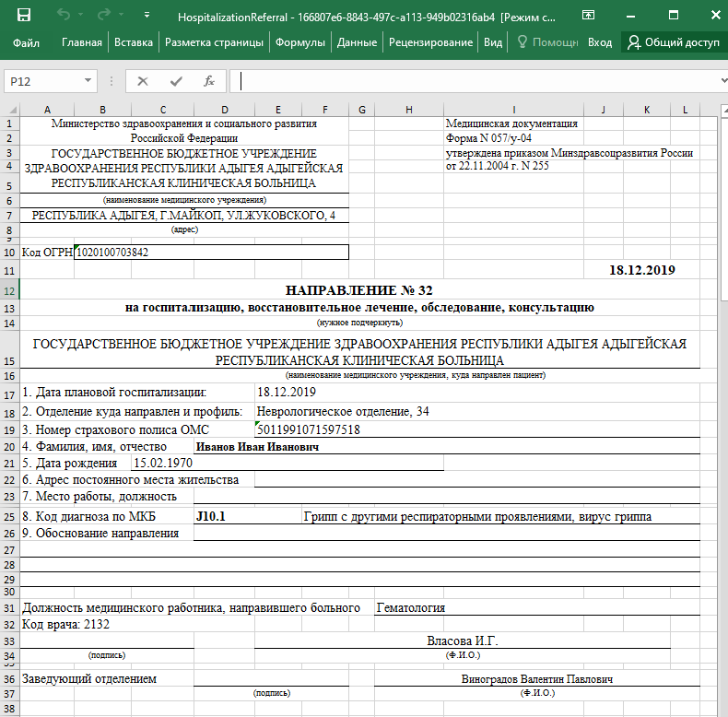Click the cell Код врача: 2132
Screen dimensions: 728x717
pyautogui.click(x=65, y=624)
